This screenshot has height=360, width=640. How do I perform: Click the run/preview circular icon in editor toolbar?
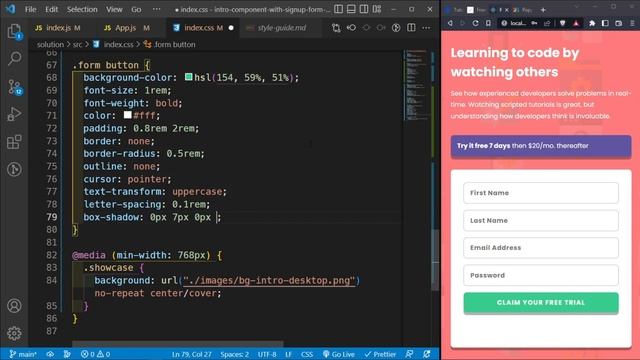[396, 28]
